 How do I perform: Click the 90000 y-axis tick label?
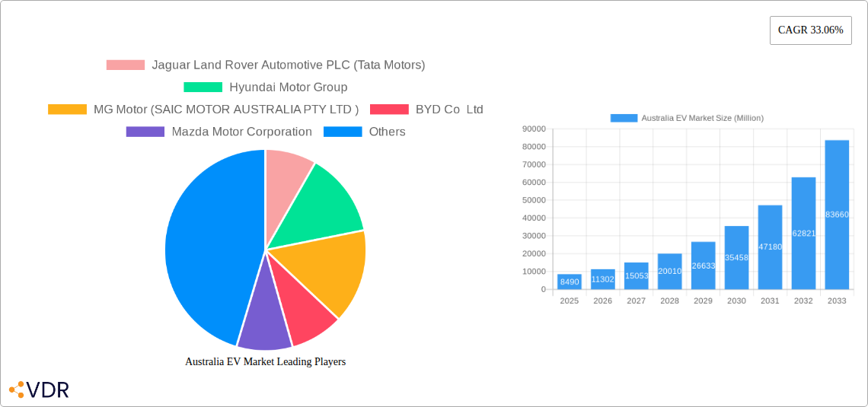point(534,129)
